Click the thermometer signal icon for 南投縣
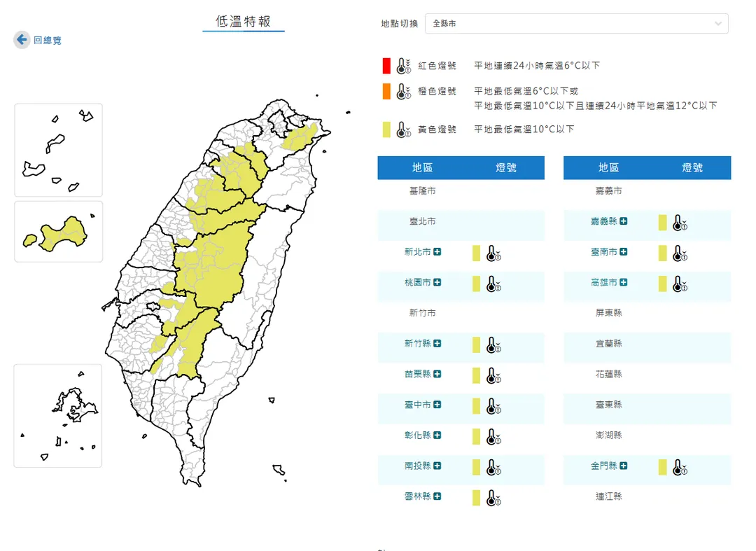The width and height of the screenshot is (756, 551). click(493, 468)
